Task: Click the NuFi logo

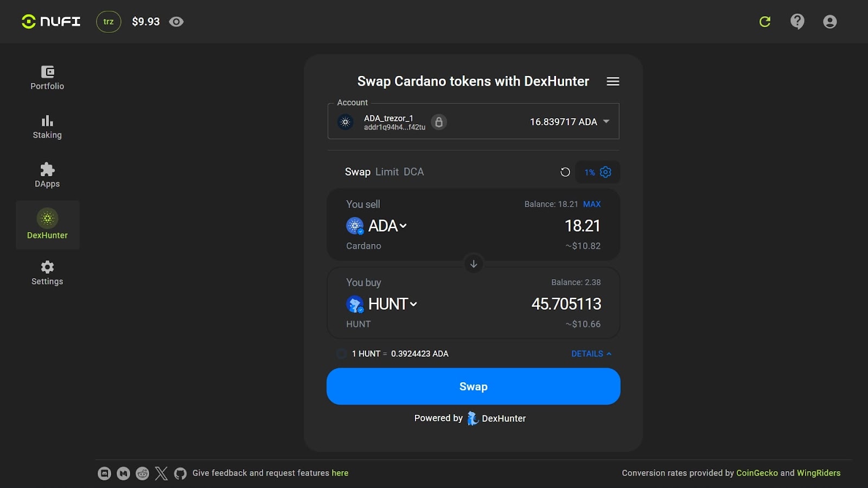Action: [x=51, y=22]
